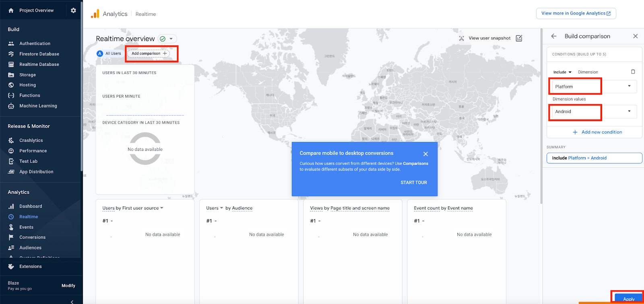
Task: Click the delete condition trash icon
Action: [633, 72]
